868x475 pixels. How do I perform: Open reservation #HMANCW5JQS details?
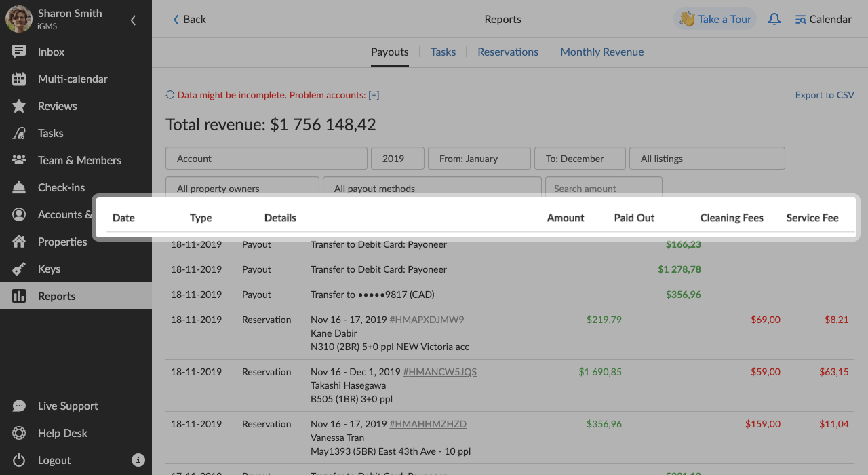pos(439,372)
